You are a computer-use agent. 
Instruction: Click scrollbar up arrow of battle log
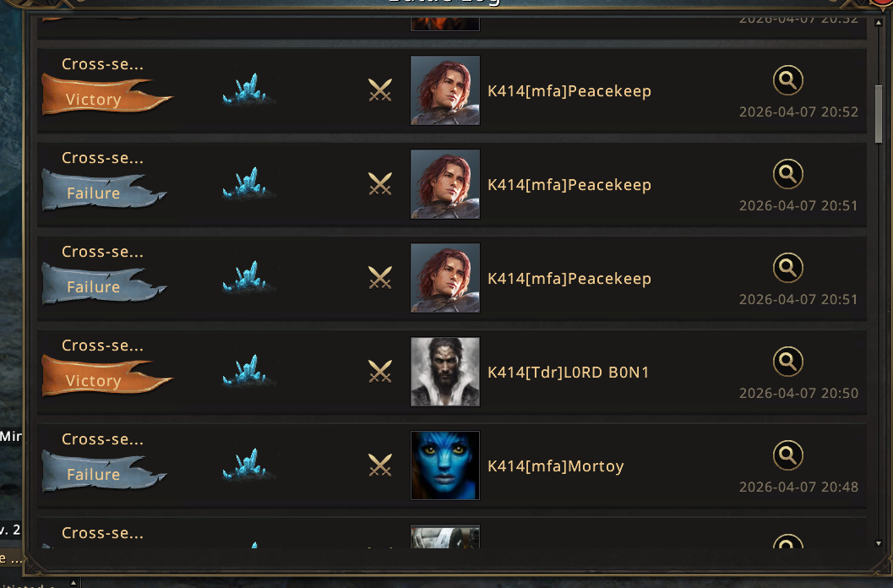click(878, 23)
